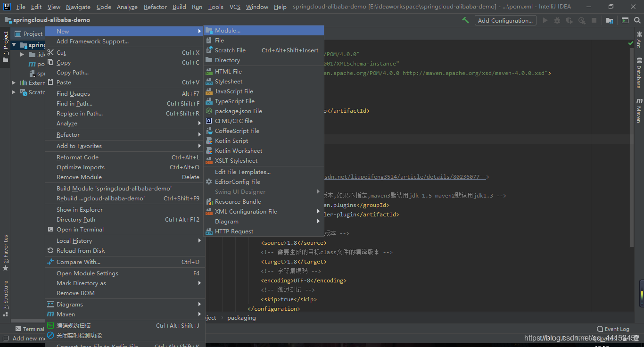Expand the Refactor context submenu

[125, 134]
